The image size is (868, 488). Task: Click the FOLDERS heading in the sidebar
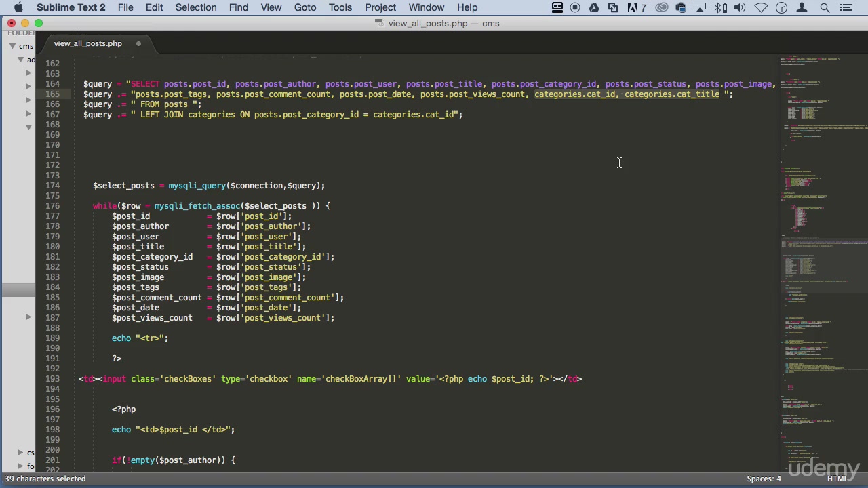coord(20,33)
